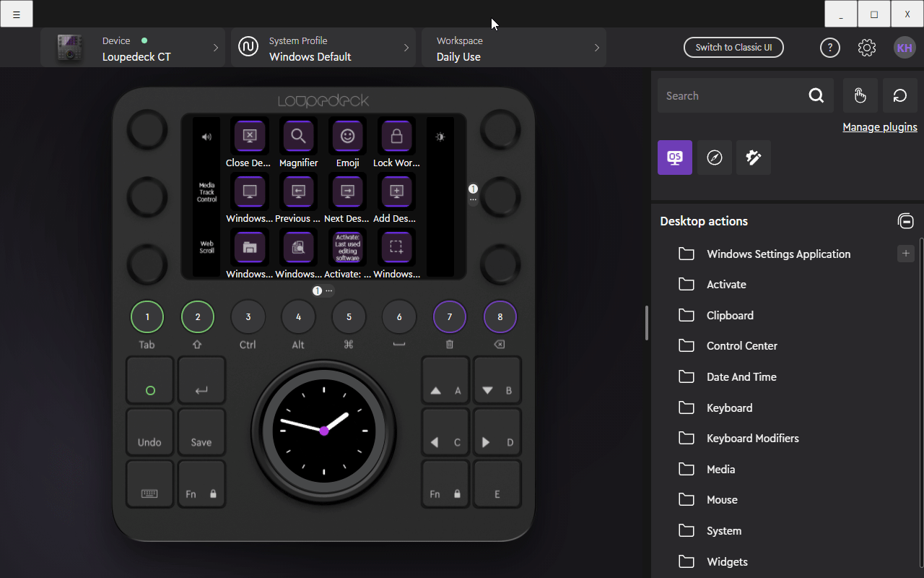Click the Magnifier action icon

[298, 136]
